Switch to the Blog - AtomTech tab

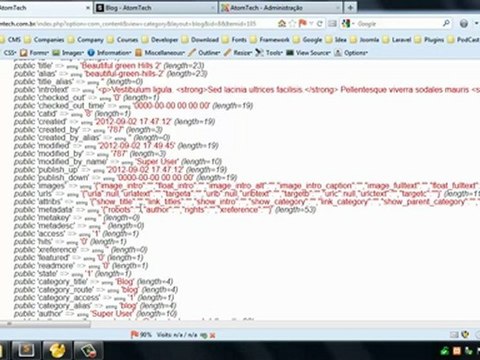(x=155, y=8)
